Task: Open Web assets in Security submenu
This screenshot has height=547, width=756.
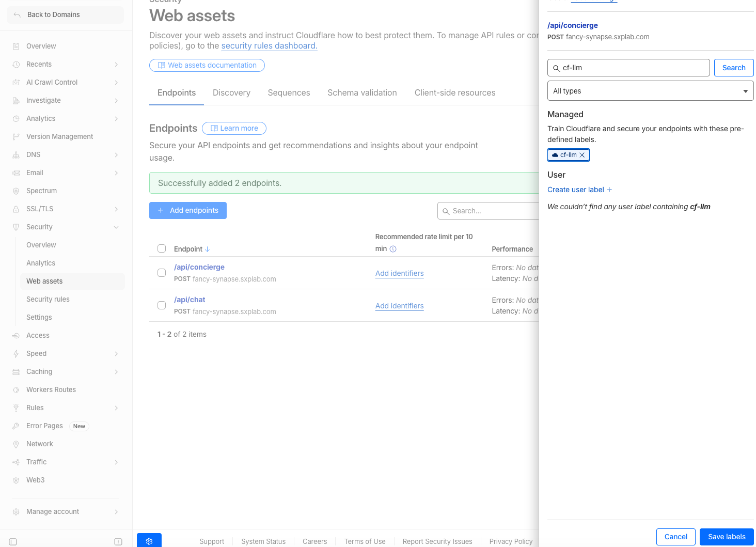Action: point(72,281)
